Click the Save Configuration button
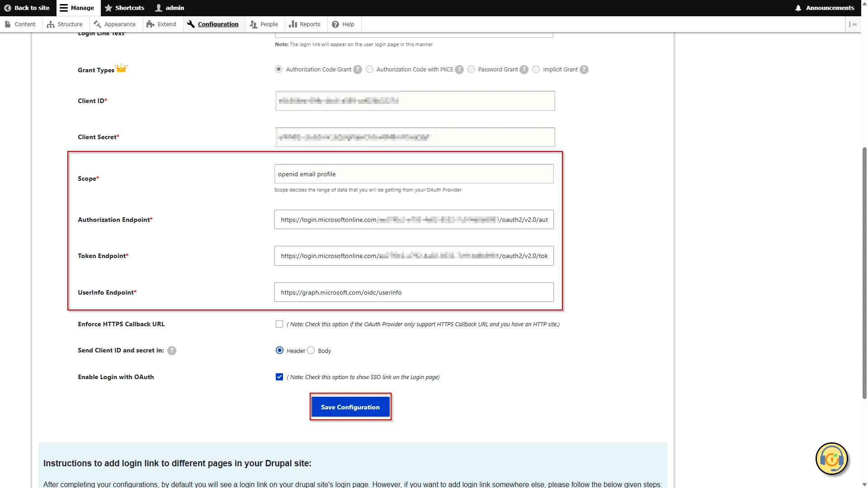 (x=350, y=407)
